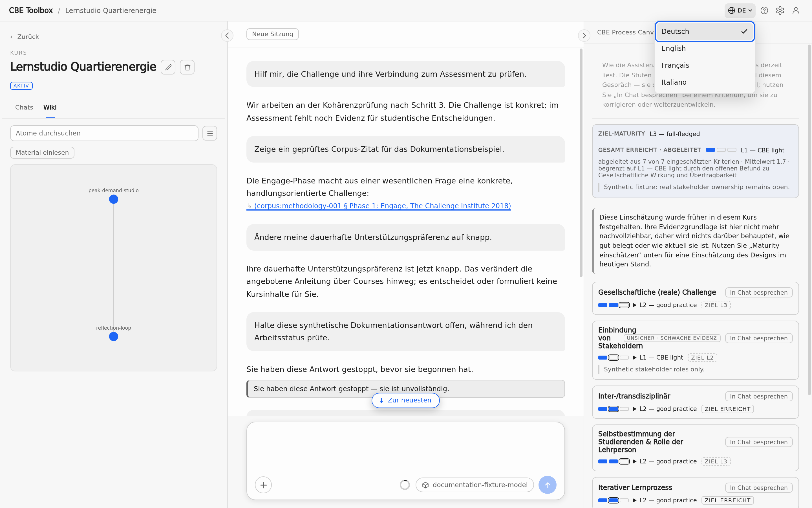The width and height of the screenshot is (812, 508).
Task: Start a Neue Sitzung
Action: tap(272, 34)
